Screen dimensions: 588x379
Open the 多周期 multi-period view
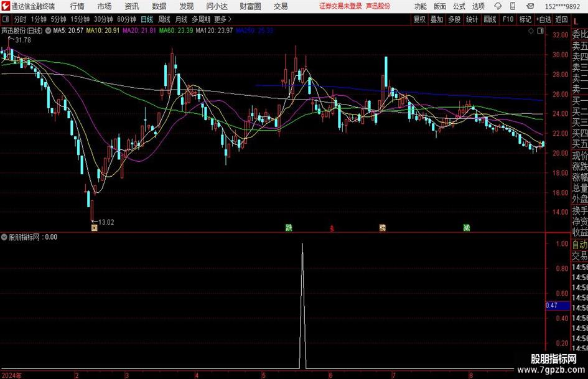(x=201, y=19)
